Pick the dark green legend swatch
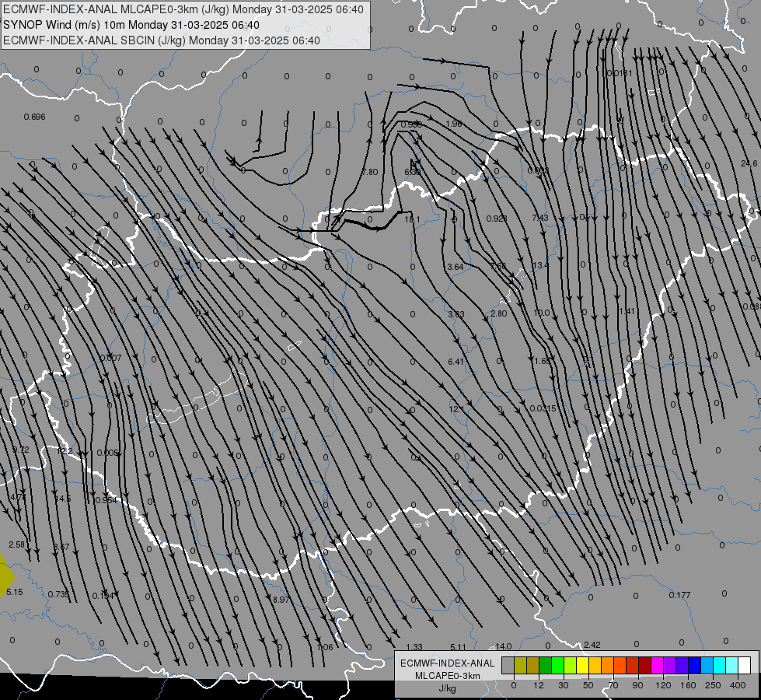The image size is (761, 700). tap(545, 665)
